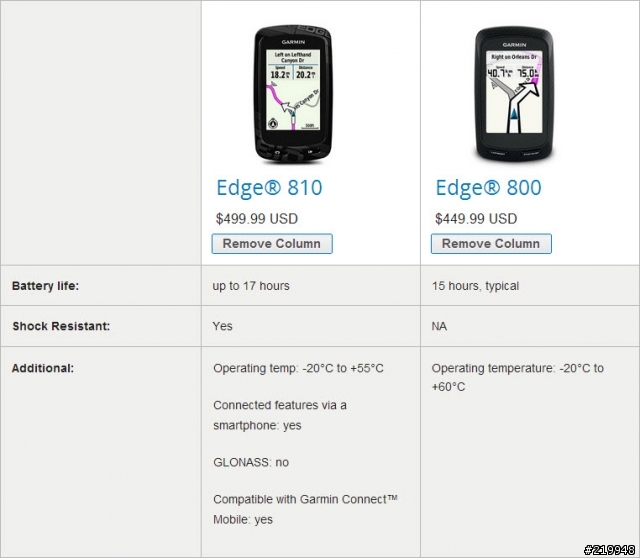Click 'Connected features via a smartphone' text

[x=280, y=415]
